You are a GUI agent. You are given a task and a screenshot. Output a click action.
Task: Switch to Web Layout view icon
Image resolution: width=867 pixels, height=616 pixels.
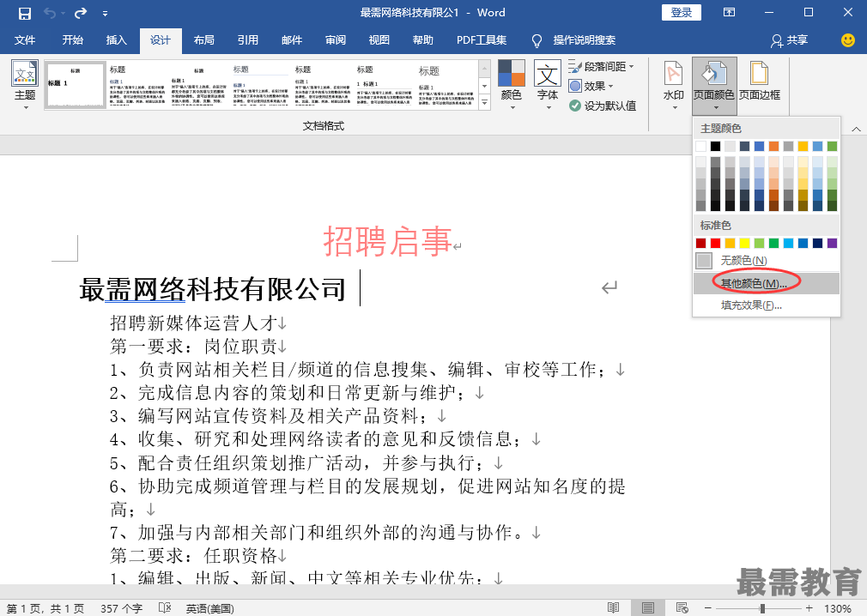pos(682,607)
